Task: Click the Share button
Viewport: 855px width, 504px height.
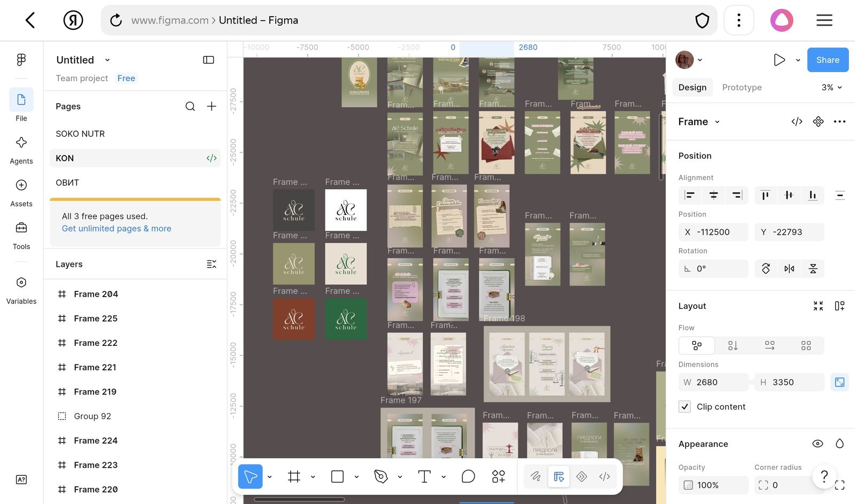Action: [828, 60]
